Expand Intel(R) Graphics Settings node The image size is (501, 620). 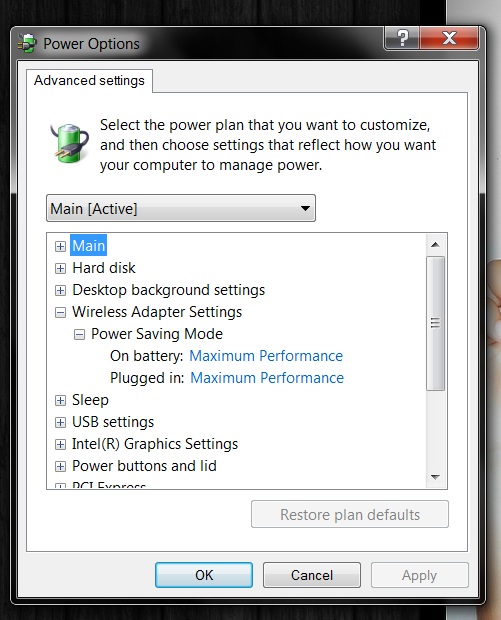click(60, 445)
